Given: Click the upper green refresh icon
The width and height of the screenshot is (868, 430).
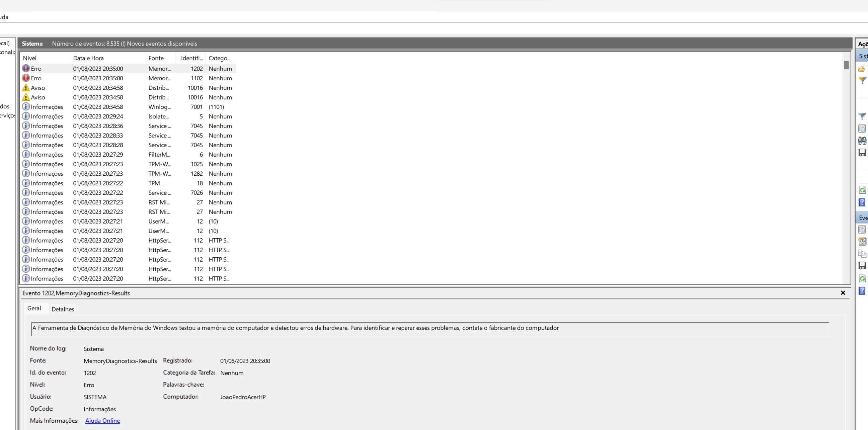Looking at the screenshot, I should pos(862,190).
